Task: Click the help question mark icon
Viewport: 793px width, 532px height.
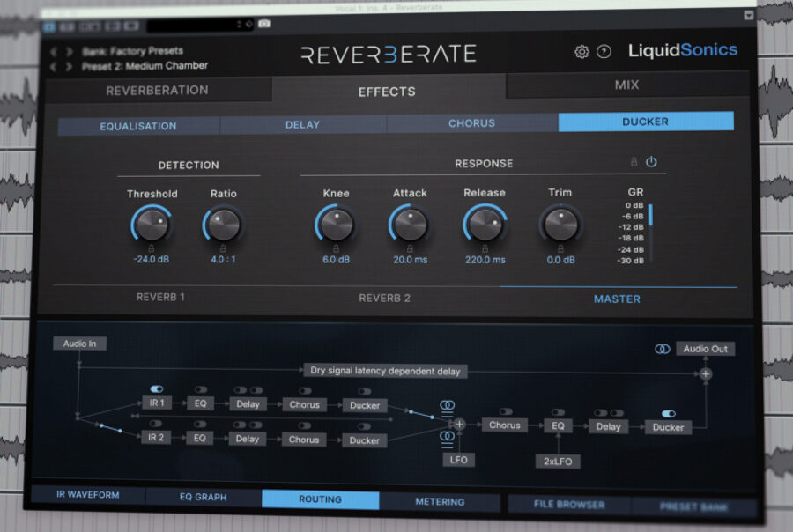Action: (x=603, y=51)
